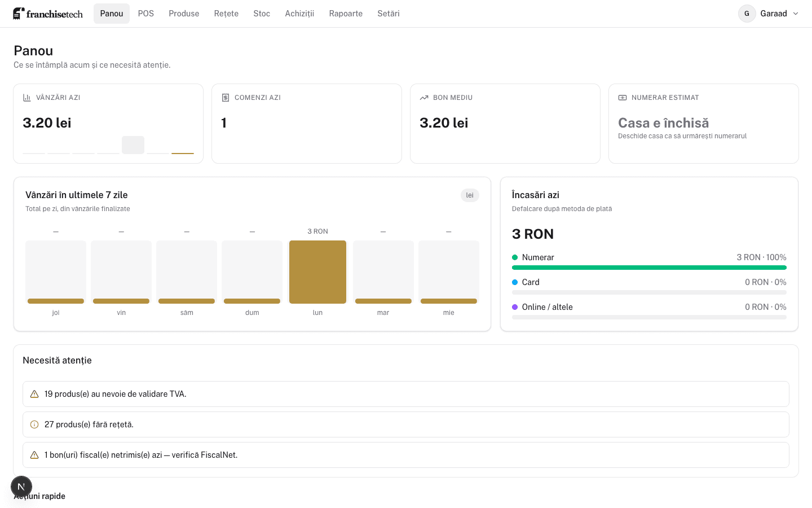Screen dimensions: 812x508
Task: Click the lei unit badge
Action: pos(470,195)
